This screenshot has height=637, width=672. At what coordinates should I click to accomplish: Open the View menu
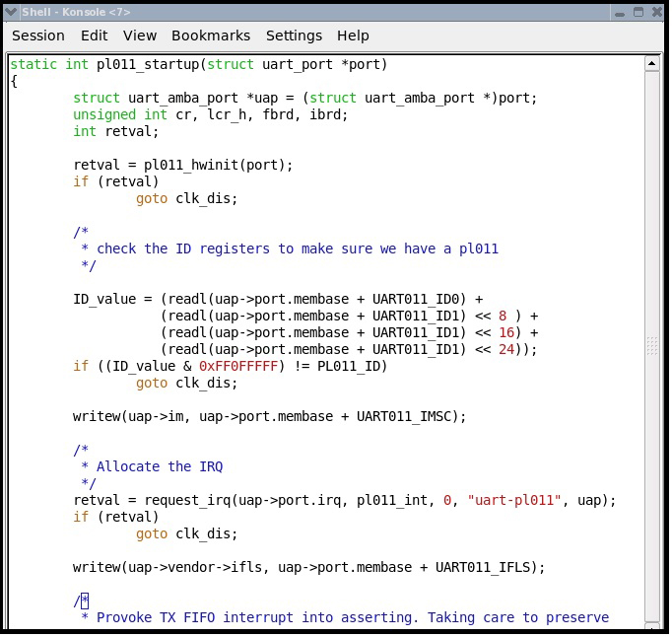tap(140, 35)
